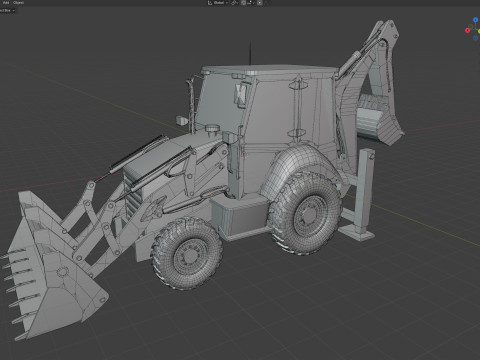Click the red X axis gizmo
The image size is (480, 360).
467,30
